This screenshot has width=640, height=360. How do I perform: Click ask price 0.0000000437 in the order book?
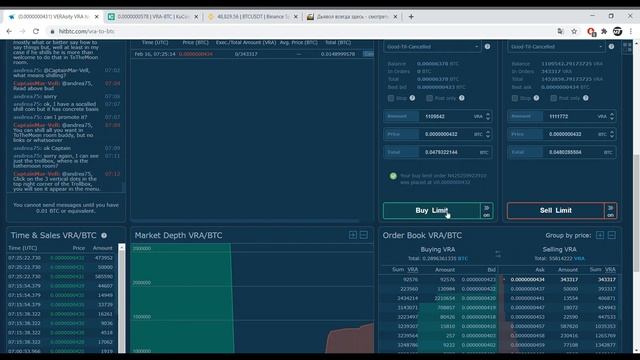pyautogui.click(x=527, y=289)
